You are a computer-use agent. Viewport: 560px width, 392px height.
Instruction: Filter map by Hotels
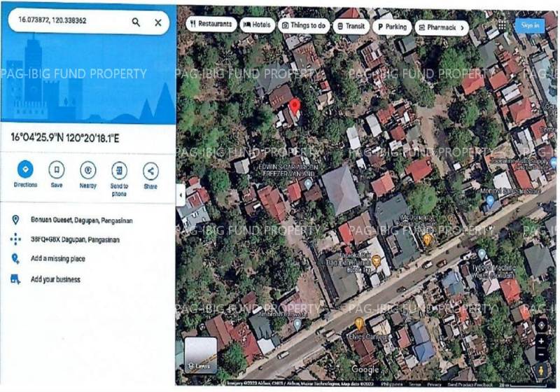(x=257, y=25)
